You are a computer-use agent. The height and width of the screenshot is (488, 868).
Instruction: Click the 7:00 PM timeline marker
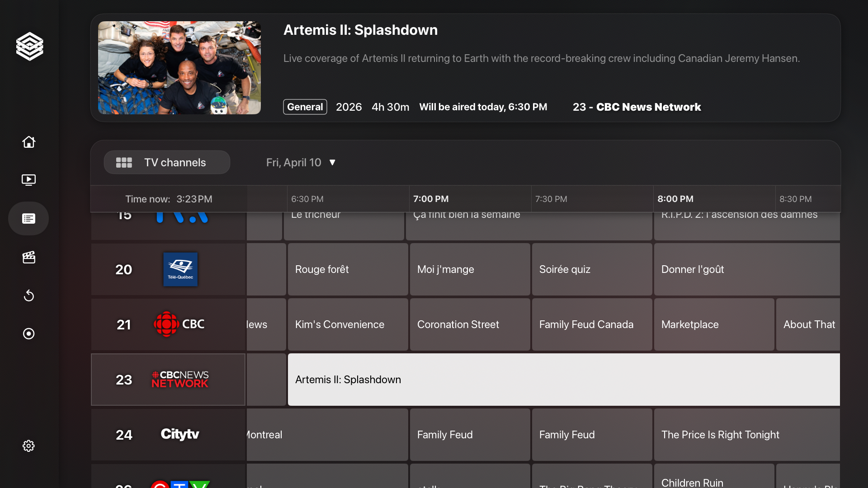[x=431, y=199]
